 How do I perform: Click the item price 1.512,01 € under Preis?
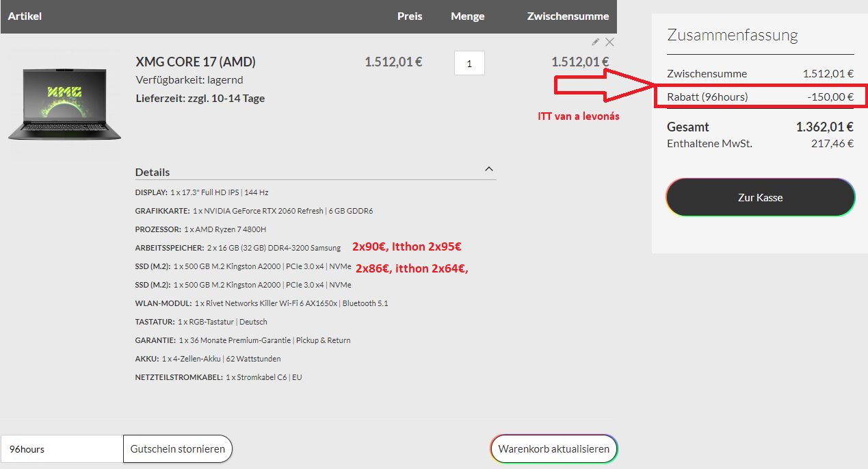pyautogui.click(x=393, y=62)
